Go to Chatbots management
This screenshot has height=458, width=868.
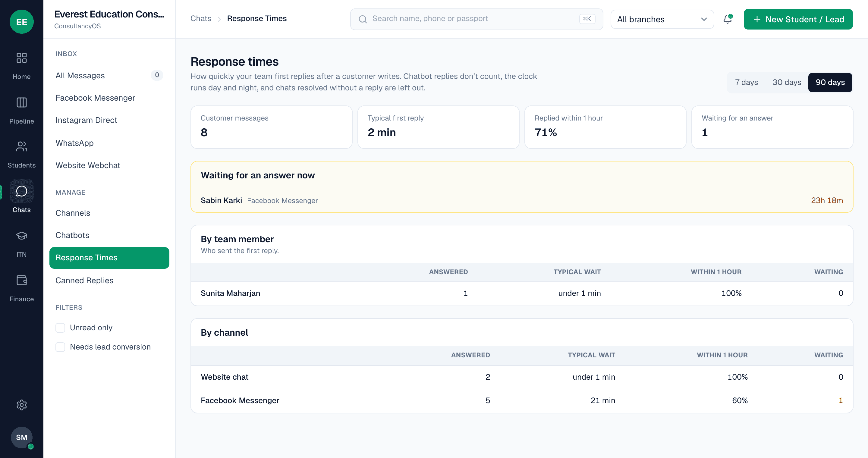pos(109,235)
